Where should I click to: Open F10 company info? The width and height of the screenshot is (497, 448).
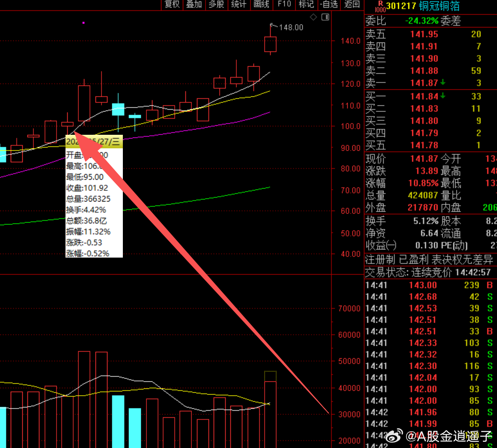point(284,4)
